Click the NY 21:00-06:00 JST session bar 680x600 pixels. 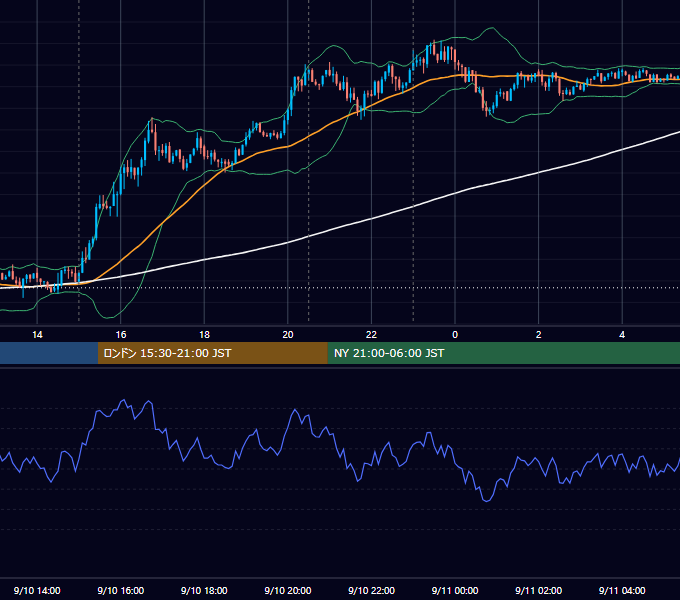click(x=503, y=353)
